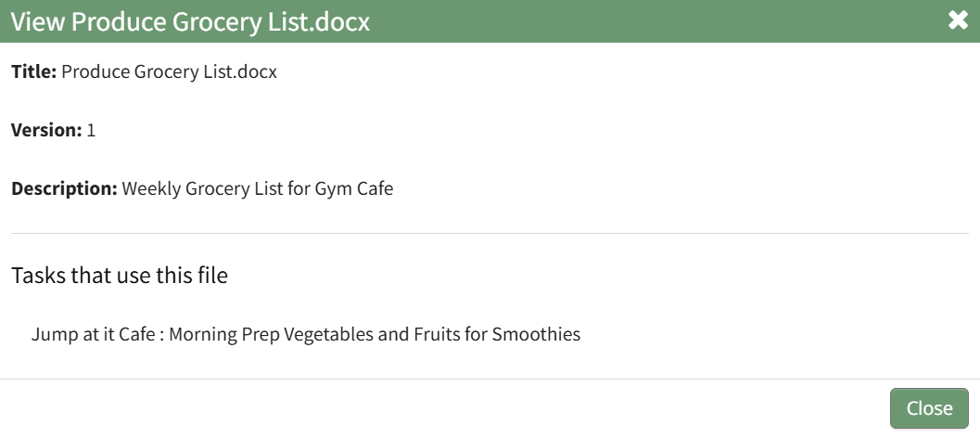
Task: Click the bold "Version:" label
Action: pyautogui.click(x=46, y=130)
